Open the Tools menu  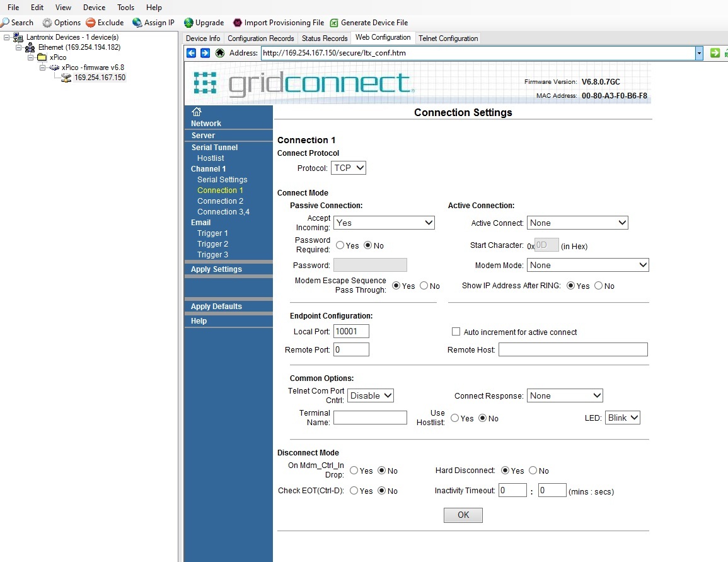[x=125, y=8]
